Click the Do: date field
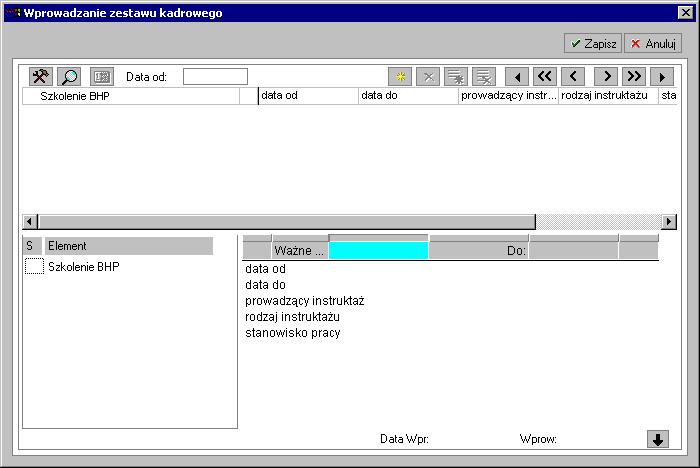The image size is (700, 468). coord(574,251)
